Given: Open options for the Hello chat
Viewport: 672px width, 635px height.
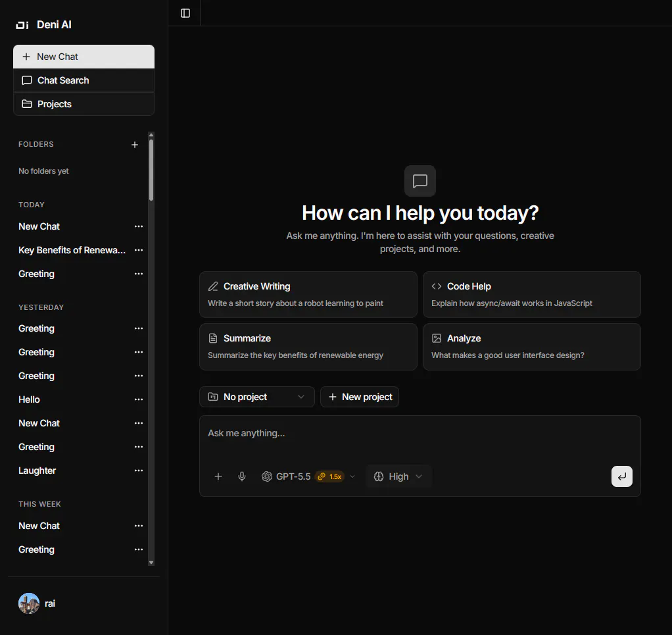Looking at the screenshot, I should [x=139, y=399].
